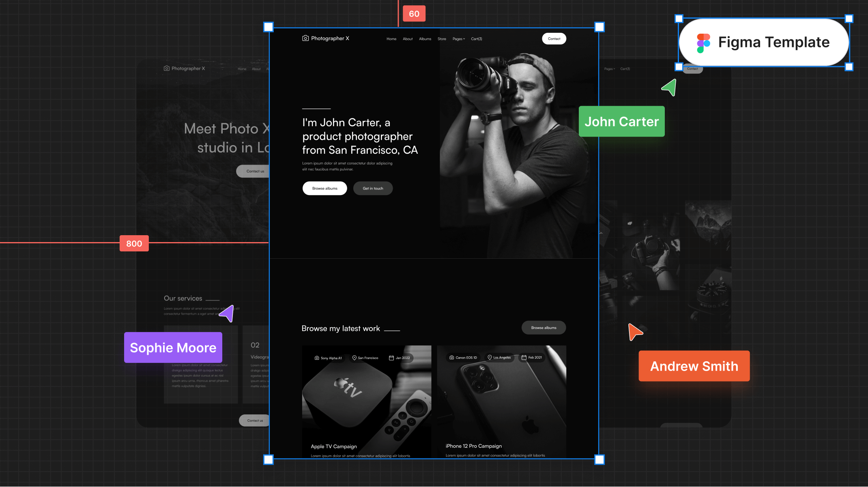This screenshot has width=868, height=487.
Task: Enable the red horizontal guide line at 800
Action: 133,243
